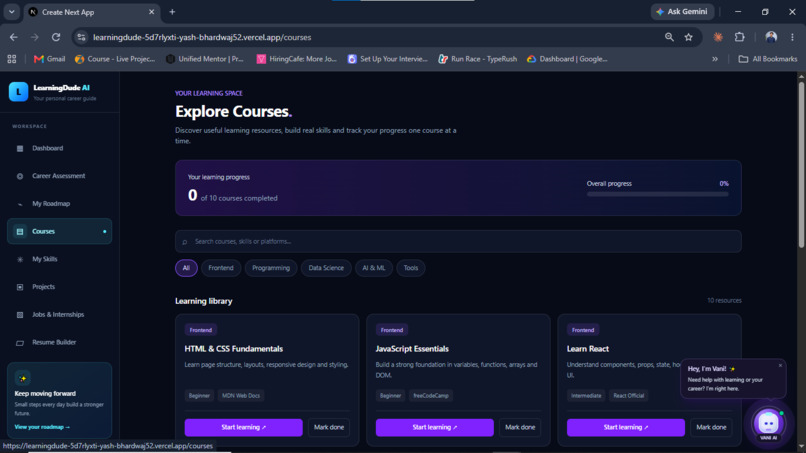Open Career Assessment in the sidebar
806x453 pixels.
60,176
